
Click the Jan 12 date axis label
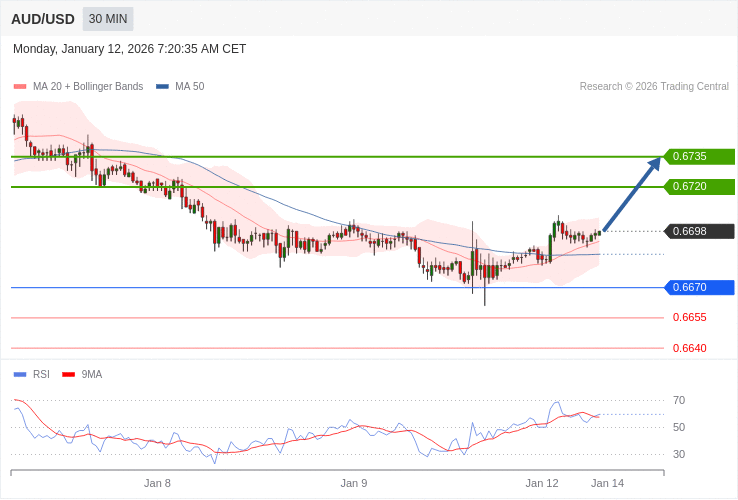tap(542, 483)
